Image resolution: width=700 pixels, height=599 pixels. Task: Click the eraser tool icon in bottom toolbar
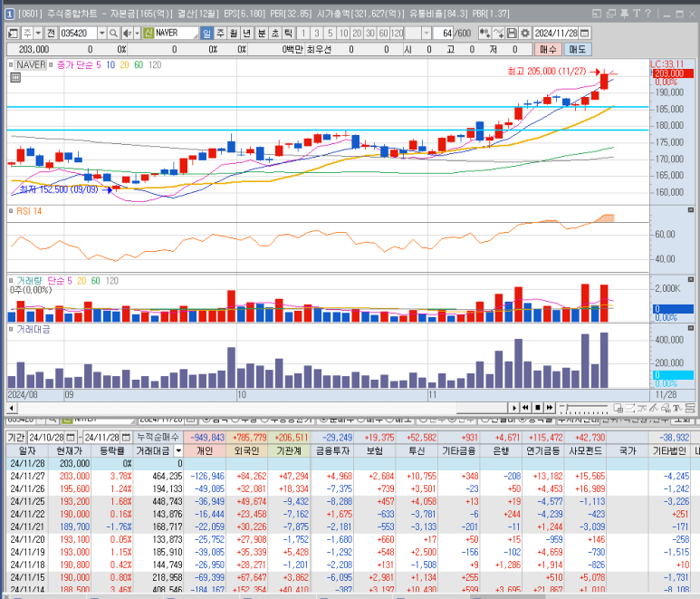click(666, 408)
